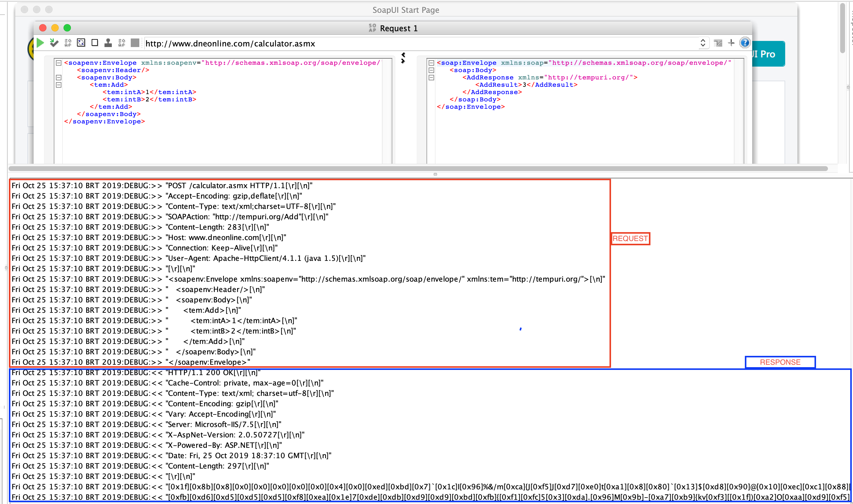853x504 pixels.
Task: Click the Content-Type text/xml;charset=UTF-8 request log line
Action: click(174, 206)
